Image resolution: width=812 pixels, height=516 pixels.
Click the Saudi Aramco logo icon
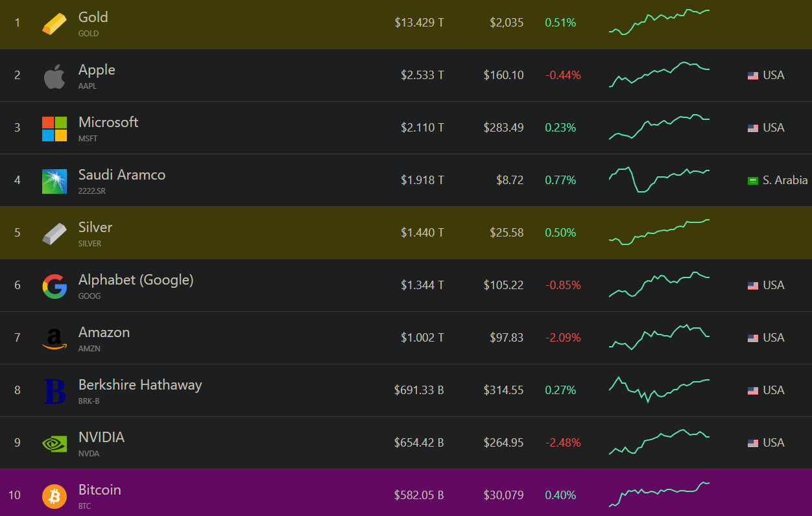click(54, 181)
